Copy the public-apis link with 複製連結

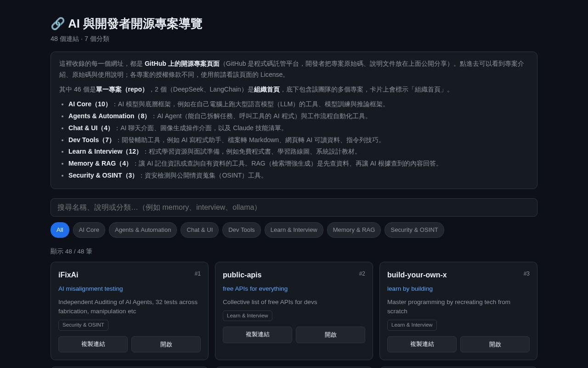click(x=257, y=335)
